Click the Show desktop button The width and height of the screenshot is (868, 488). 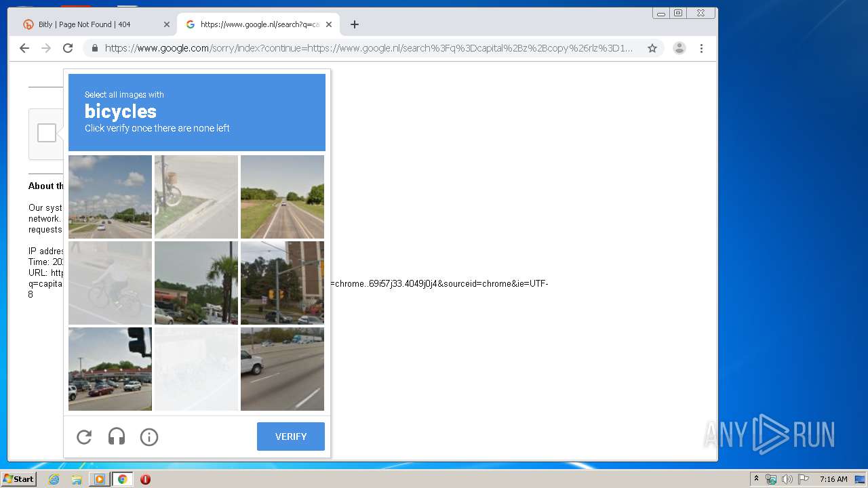860,479
